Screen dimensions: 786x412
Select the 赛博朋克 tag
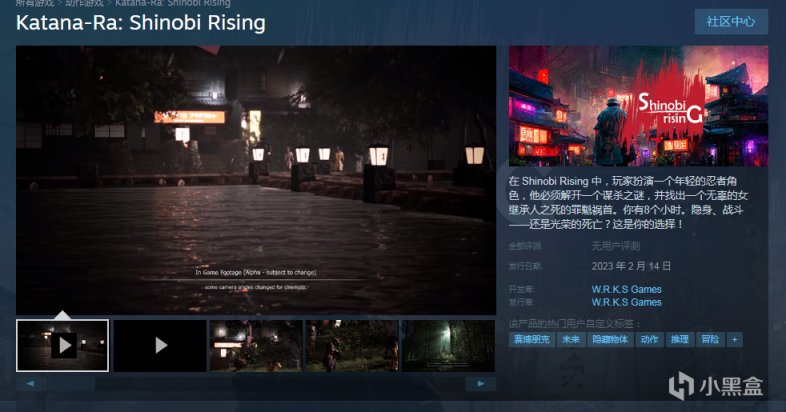[532, 340]
